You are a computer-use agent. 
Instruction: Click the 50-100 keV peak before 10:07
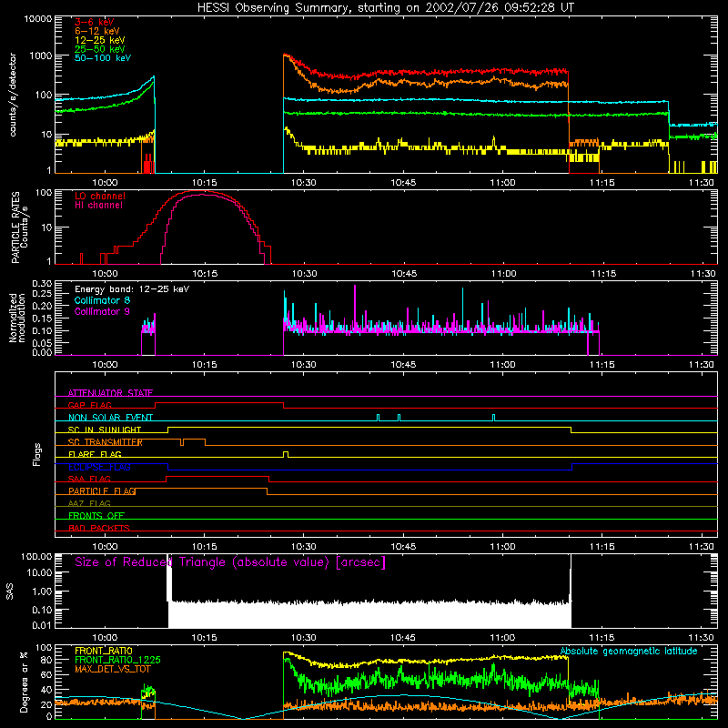click(x=154, y=77)
